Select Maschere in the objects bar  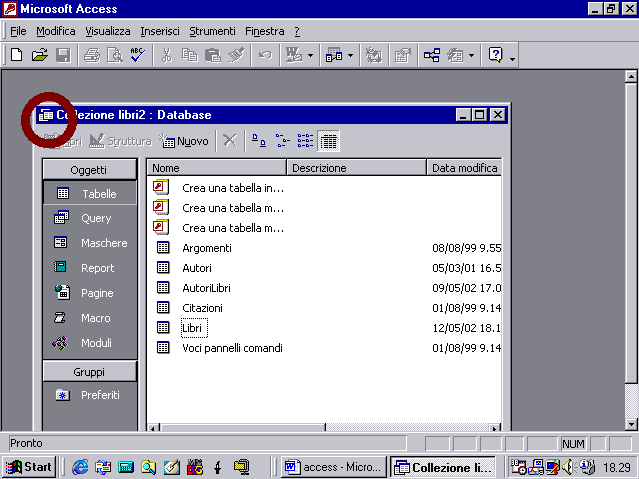click(x=90, y=243)
